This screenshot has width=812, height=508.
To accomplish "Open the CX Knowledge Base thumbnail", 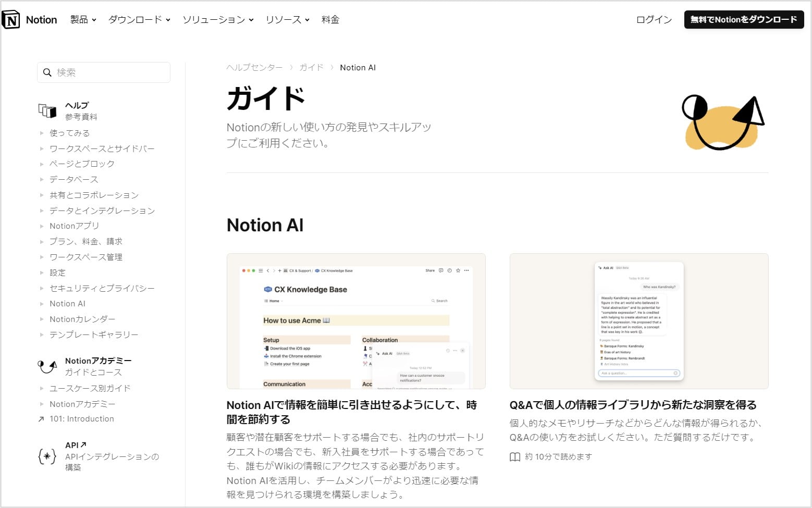I will [356, 321].
